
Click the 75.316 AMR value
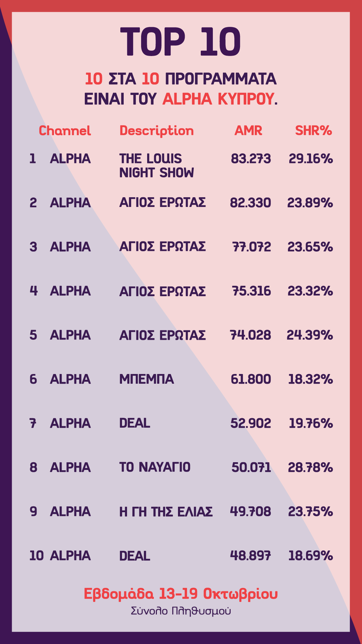tap(251, 291)
